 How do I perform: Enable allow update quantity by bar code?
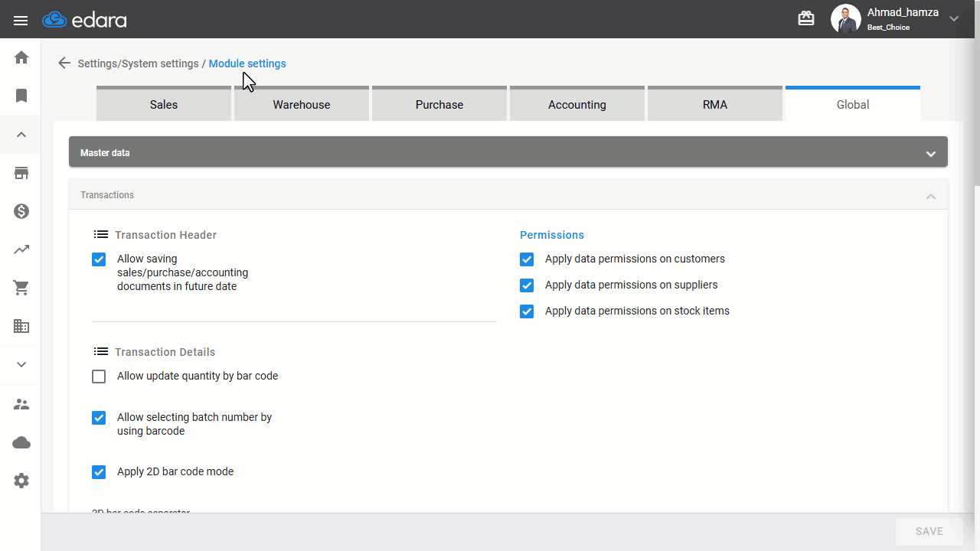click(99, 377)
